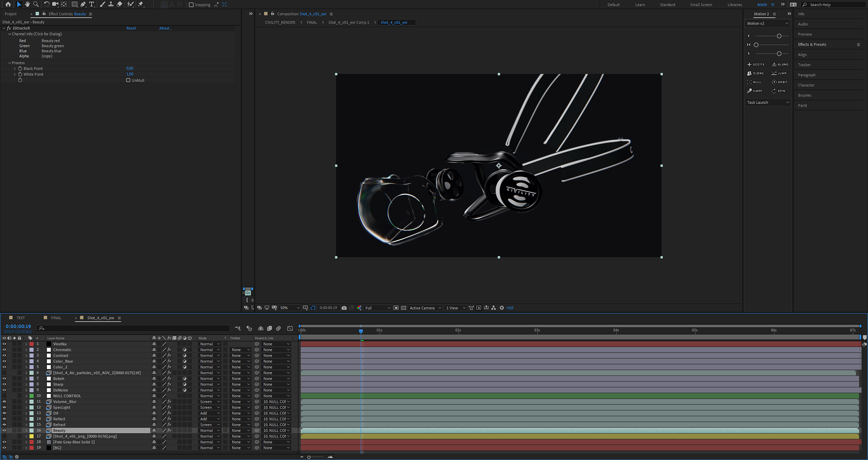Click the Orbit tool in Motion 2
This screenshot has height=460, width=868.
pos(780,82)
